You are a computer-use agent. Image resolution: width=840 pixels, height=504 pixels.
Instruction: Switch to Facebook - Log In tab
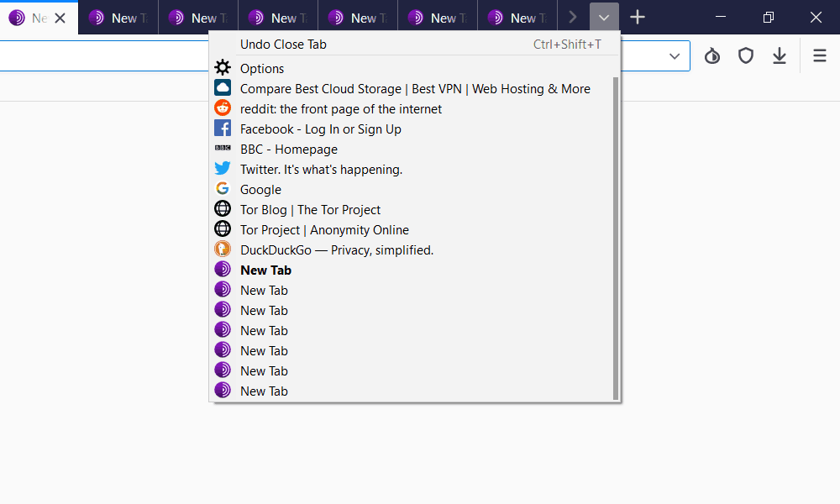tap(320, 129)
